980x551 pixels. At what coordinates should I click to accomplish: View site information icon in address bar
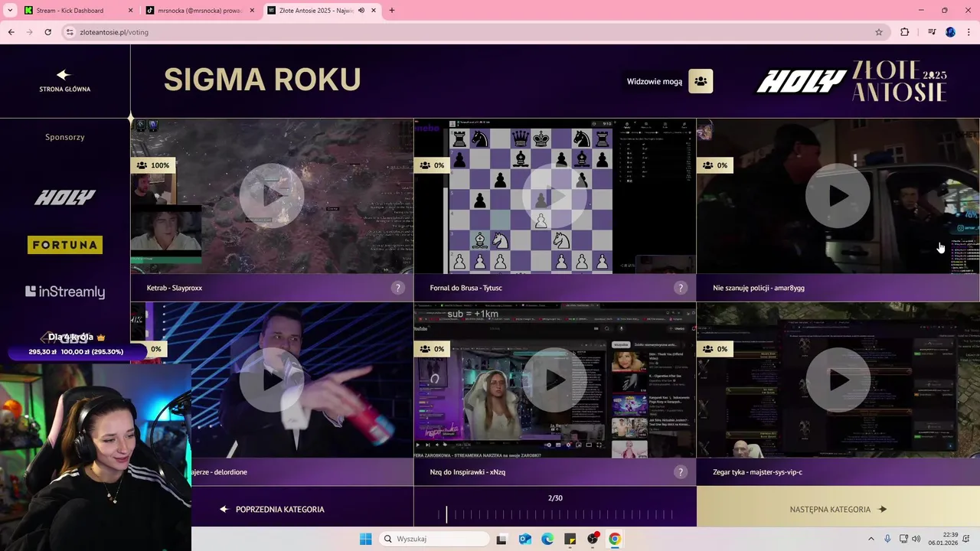[x=70, y=32]
